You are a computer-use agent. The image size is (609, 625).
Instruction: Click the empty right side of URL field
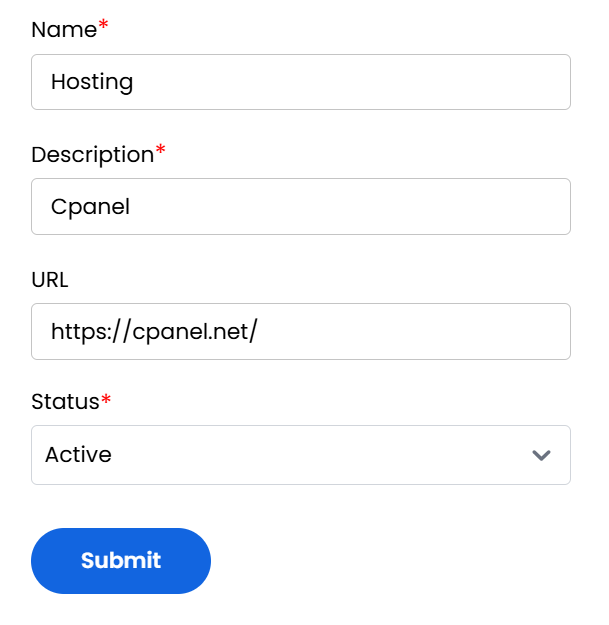450,331
